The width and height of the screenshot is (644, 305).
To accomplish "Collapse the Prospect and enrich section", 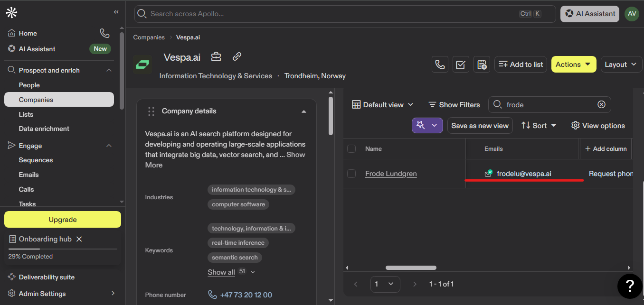I will [109, 70].
